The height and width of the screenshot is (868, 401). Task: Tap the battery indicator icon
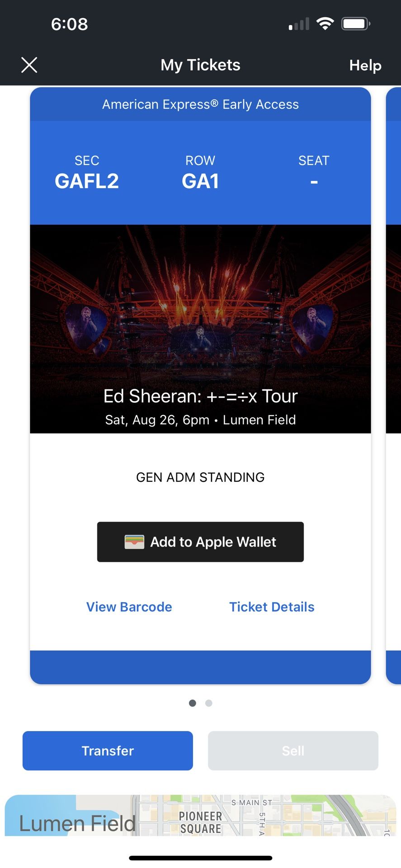(355, 23)
